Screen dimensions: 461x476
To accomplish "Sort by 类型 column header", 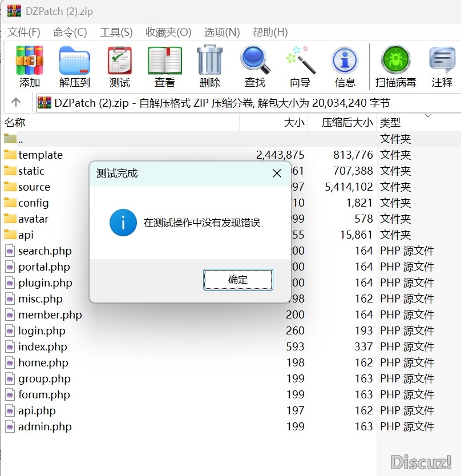I will click(419, 122).
